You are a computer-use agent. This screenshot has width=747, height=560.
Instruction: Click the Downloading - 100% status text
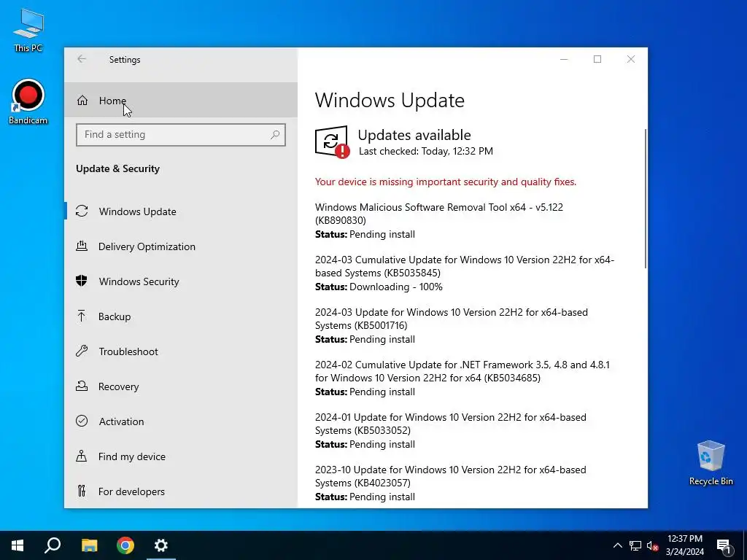[396, 287]
